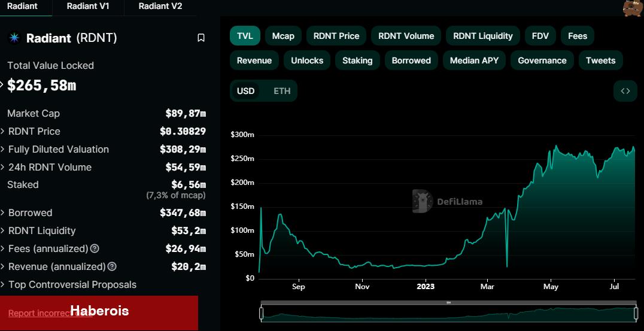
Task: Toggle Governance chart metric
Action: pos(542,60)
